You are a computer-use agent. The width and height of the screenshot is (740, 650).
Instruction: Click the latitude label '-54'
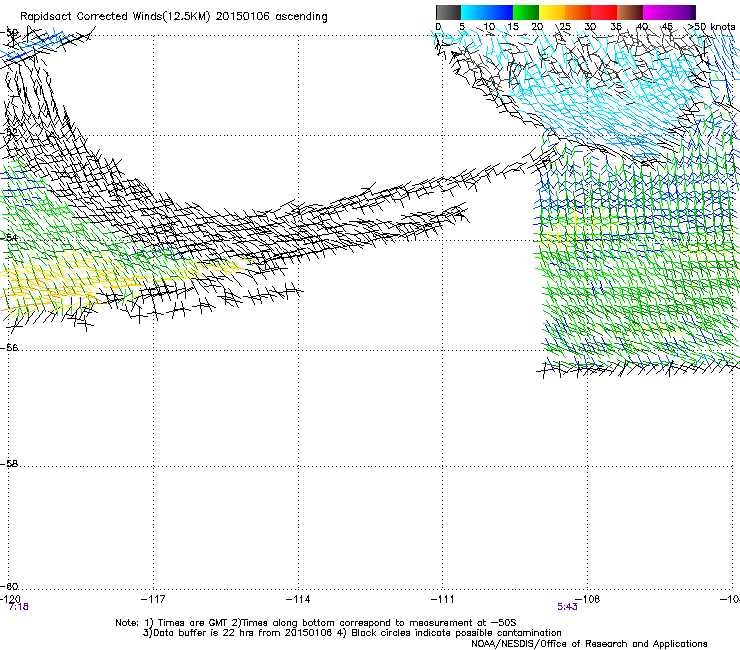point(9,237)
